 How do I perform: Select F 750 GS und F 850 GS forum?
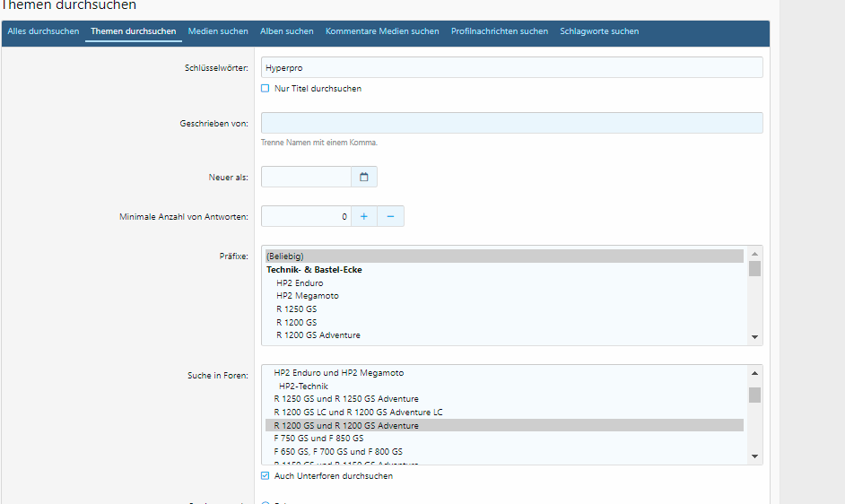tap(504, 439)
